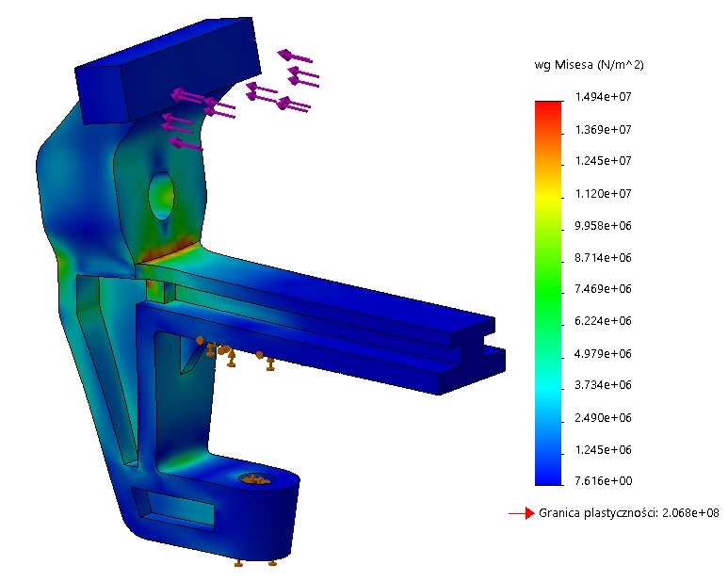The width and height of the screenshot is (728, 581).
Task: Click legend value 8.714e+06
Action: [x=603, y=258]
